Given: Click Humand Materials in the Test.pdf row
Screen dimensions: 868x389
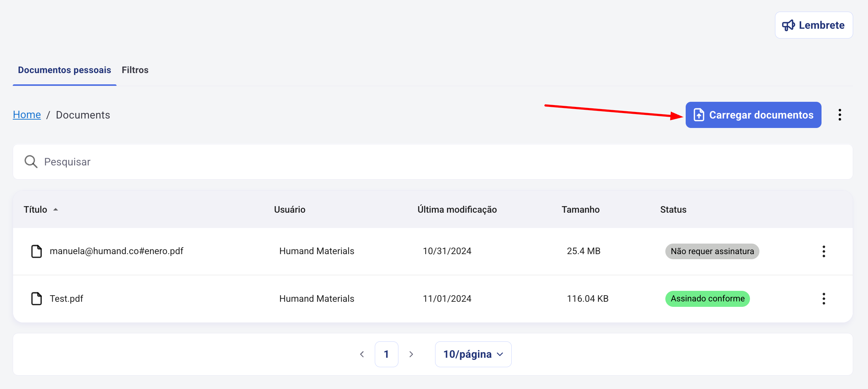Looking at the screenshot, I should click(317, 298).
